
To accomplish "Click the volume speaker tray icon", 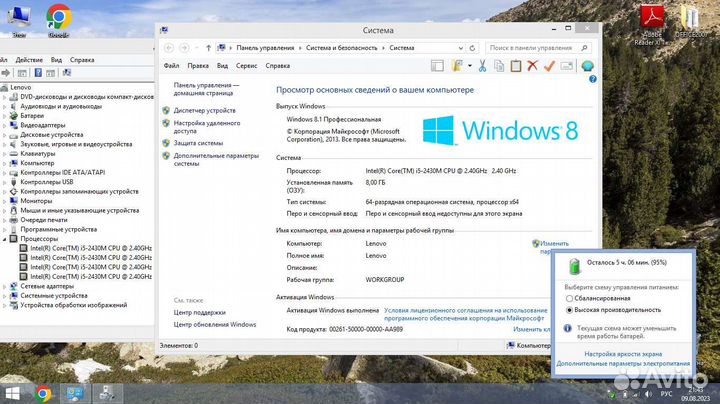I will pos(648,394).
